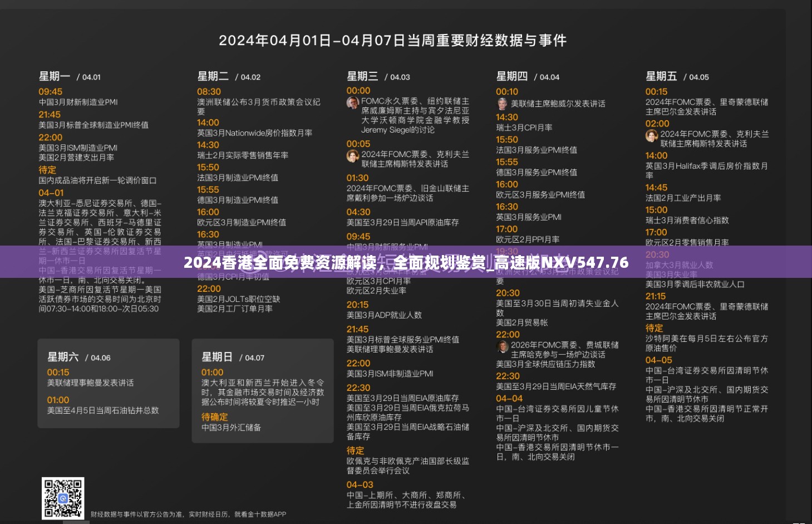Click '欧元区3月服务业PMI终值' entry
The width and height of the screenshot is (812, 524).
click(540, 194)
